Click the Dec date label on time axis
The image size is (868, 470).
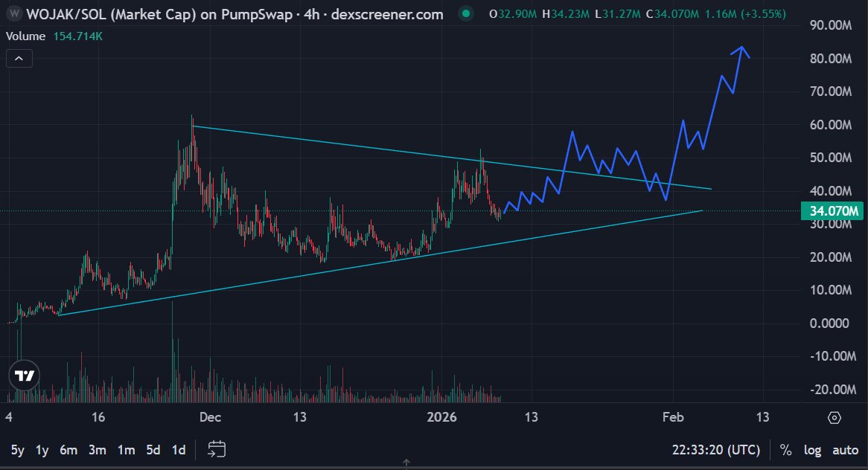coord(211,417)
